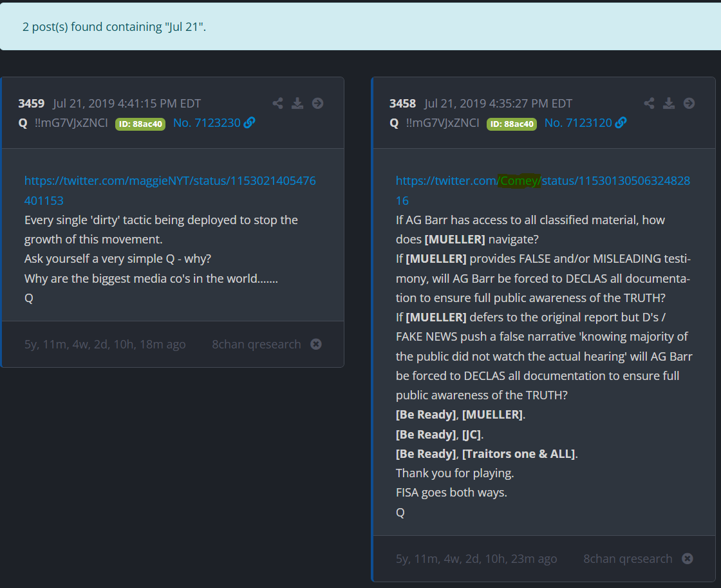
Task: Click the circled x icon in post 3458 footer
Action: point(688,558)
